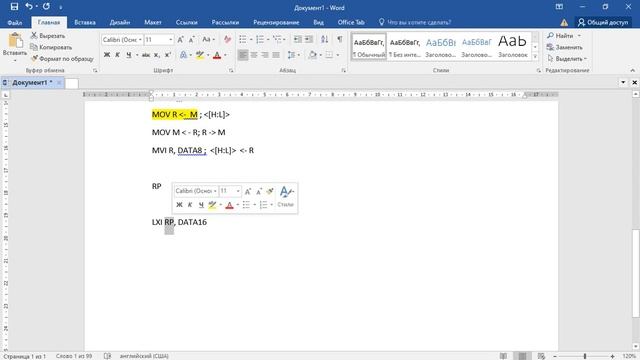Open Заменить replace dialog
The image size is (640, 360).
coord(564,47)
